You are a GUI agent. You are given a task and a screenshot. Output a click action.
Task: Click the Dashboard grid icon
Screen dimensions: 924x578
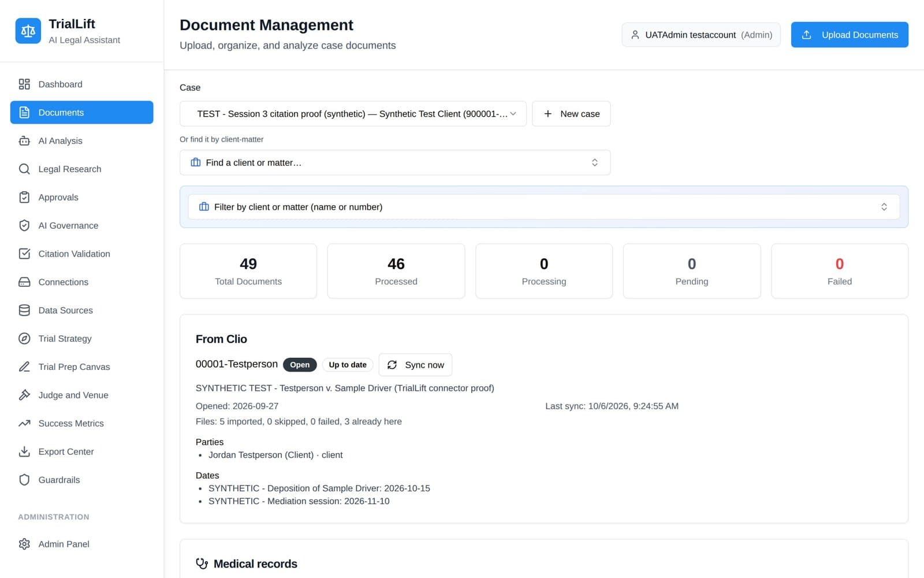point(24,84)
